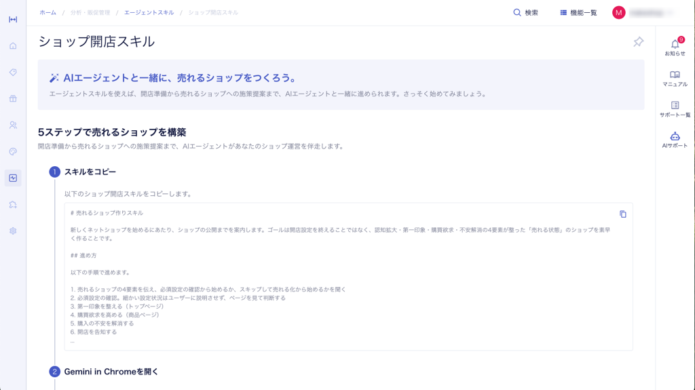
Task: Click list line 4. 購買欲求を高める
Action: click(115, 315)
